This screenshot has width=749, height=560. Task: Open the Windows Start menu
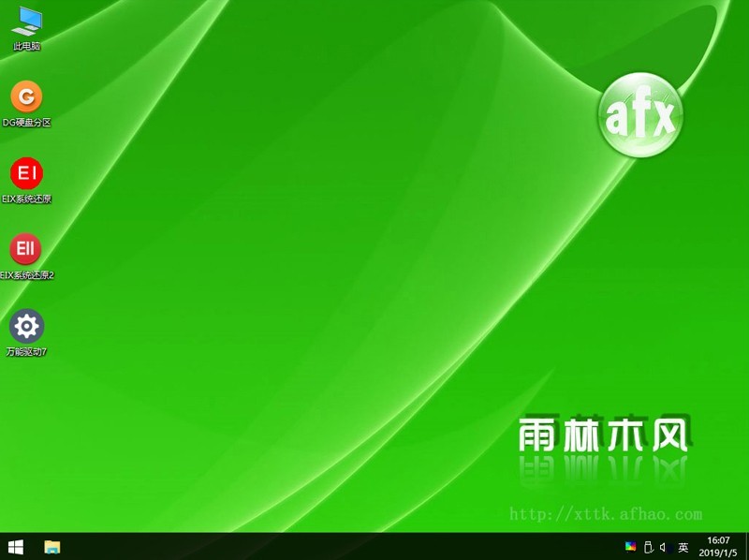[x=15, y=547]
